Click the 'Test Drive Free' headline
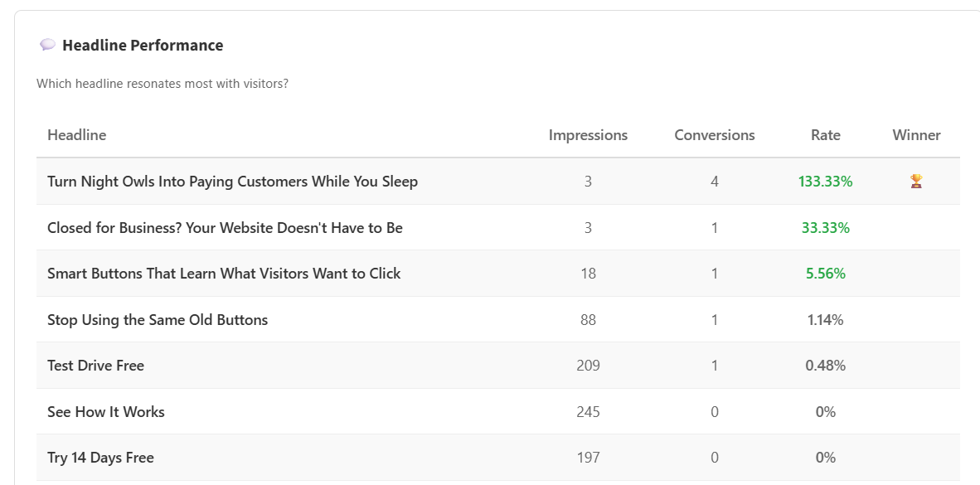The image size is (980, 485). pyautogui.click(x=95, y=366)
